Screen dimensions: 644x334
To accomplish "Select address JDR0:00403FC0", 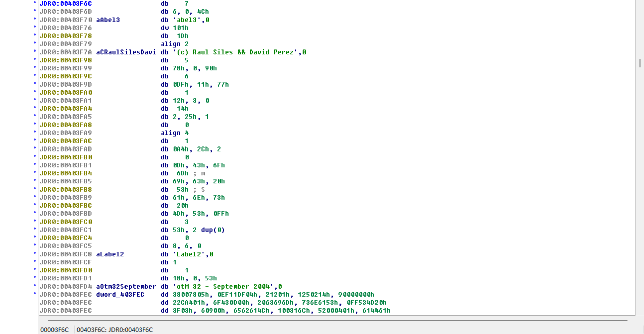I will coord(66,222).
